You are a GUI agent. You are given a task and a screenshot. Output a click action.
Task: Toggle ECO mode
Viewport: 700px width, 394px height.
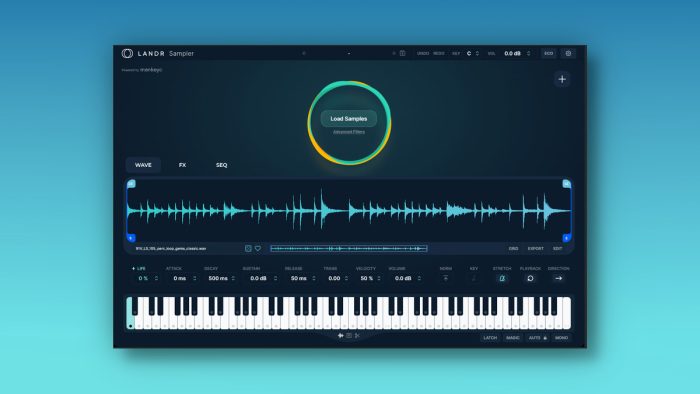(x=549, y=54)
